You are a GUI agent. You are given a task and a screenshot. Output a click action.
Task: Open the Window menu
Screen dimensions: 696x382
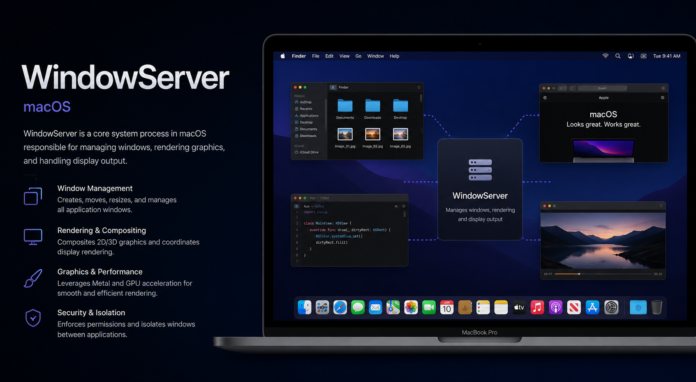click(x=376, y=56)
